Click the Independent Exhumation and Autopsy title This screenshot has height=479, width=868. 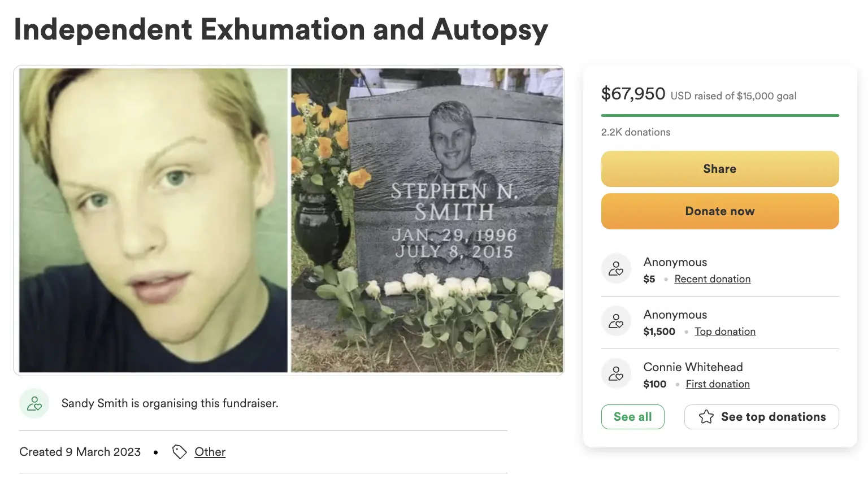coord(281,29)
